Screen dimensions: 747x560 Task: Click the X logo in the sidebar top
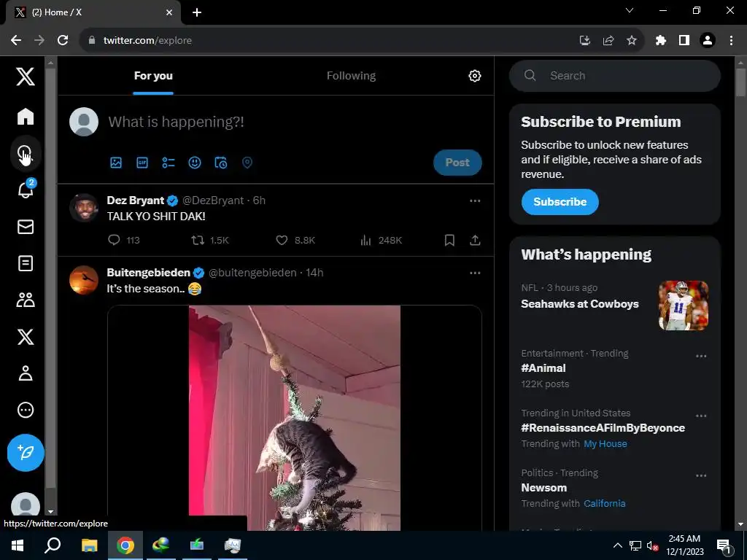click(x=26, y=76)
